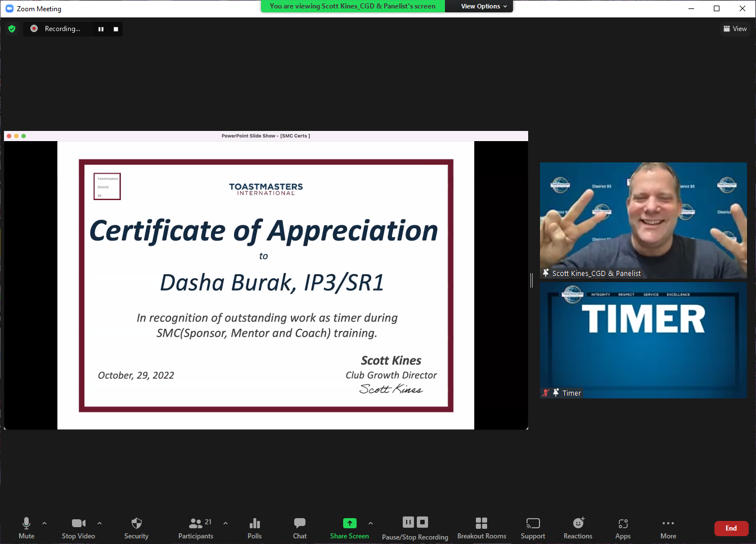Click the PowerPoint Slide Show title text
Image resolution: width=756 pixels, height=544 pixels.
(x=265, y=136)
